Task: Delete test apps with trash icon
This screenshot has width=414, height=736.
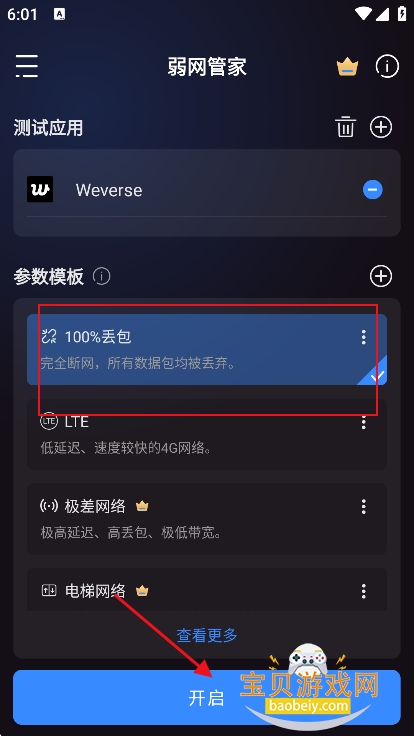Action: [x=345, y=127]
